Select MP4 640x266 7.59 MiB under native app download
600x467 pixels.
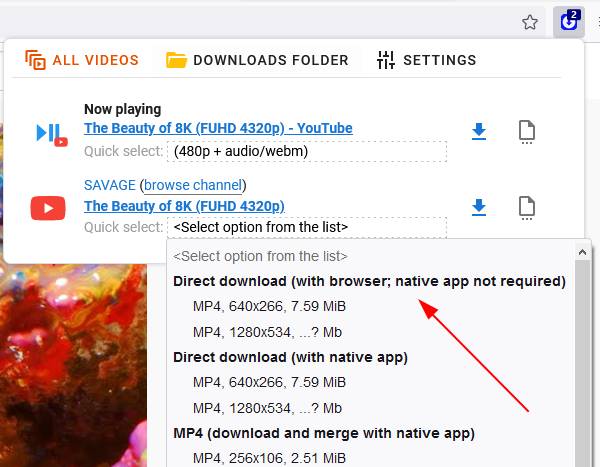269,382
